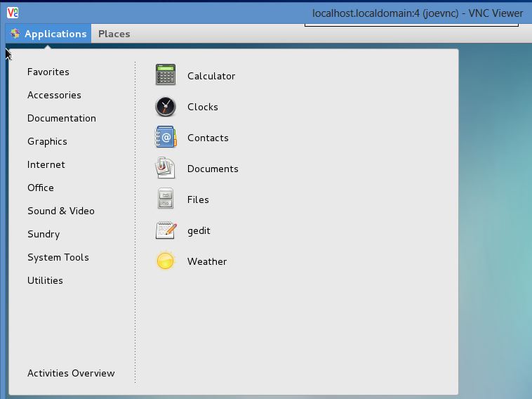This screenshot has width=532, height=399.
Task: Select the System Tools category
Action: pyautogui.click(x=58, y=257)
